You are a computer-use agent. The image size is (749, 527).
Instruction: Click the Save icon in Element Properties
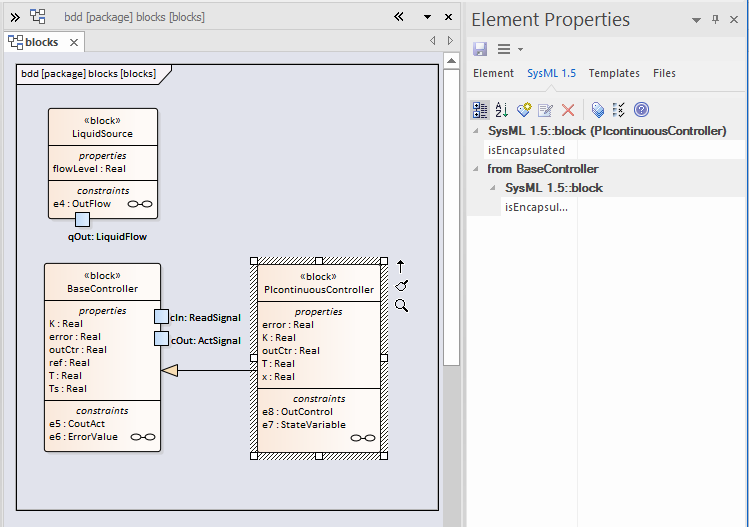[x=480, y=49]
